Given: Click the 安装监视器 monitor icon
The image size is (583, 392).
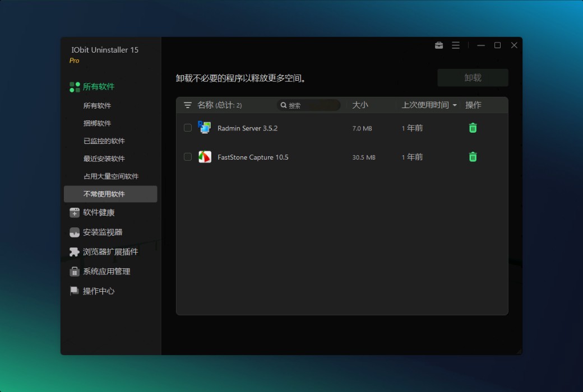Looking at the screenshot, I should tap(75, 232).
